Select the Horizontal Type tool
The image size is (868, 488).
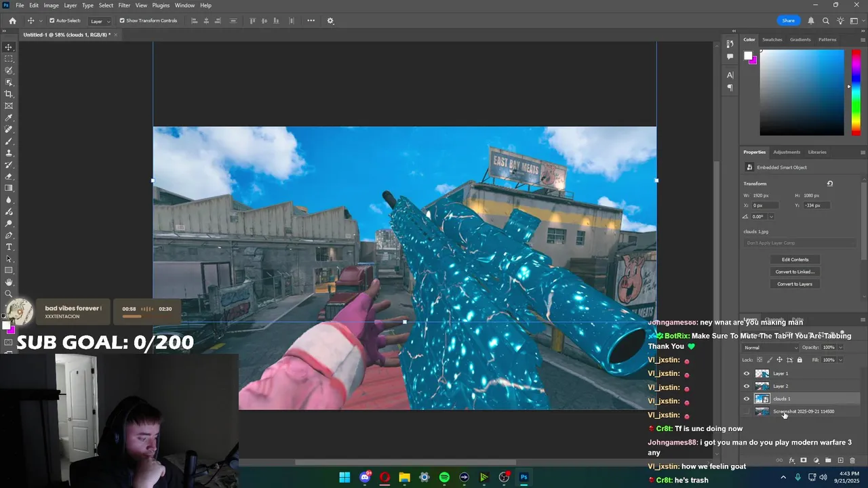point(9,247)
